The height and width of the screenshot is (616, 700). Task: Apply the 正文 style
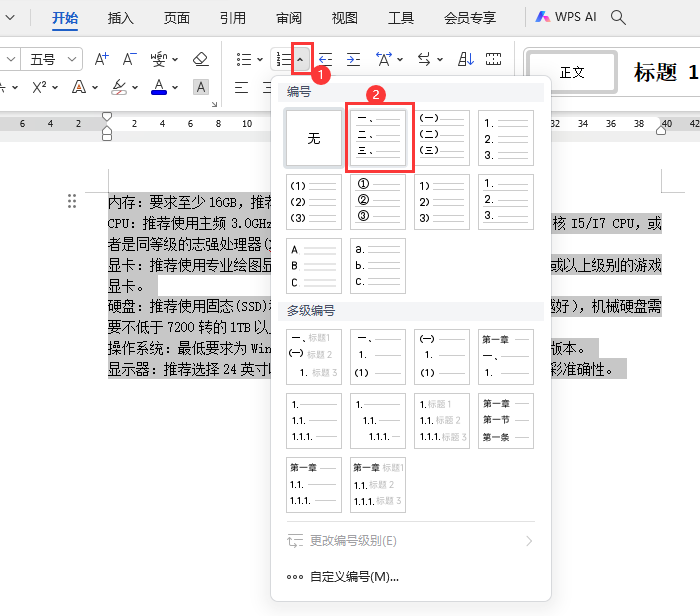point(572,72)
